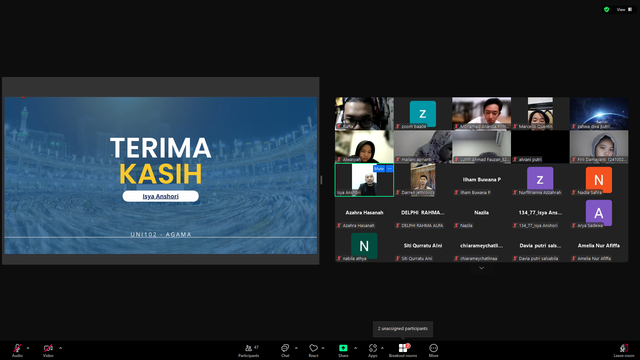The image size is (640, 360).
Task: Click muted mic icon beside Amelia Nur Afiffa
Action: pyautogui.click(x=574, y=258)
